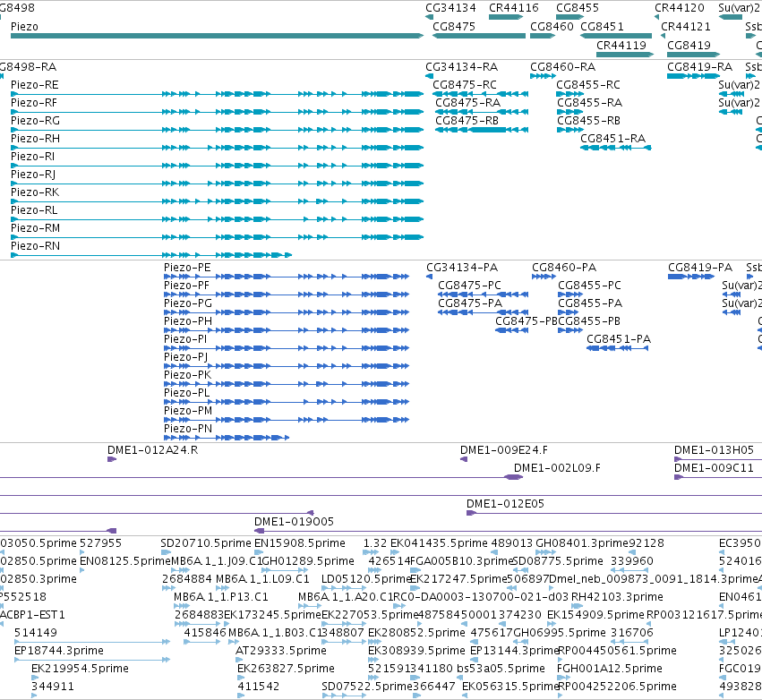Screen dimensions: 762x700
Task: Click protein Piezo-PH label
Action: tap(188, 321)
